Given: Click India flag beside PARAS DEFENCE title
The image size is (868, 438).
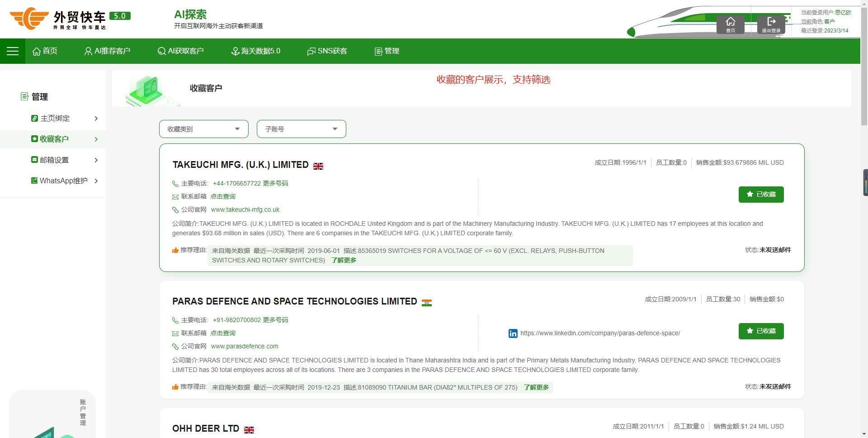Looking at the screenshot, I should pos(427,303).
